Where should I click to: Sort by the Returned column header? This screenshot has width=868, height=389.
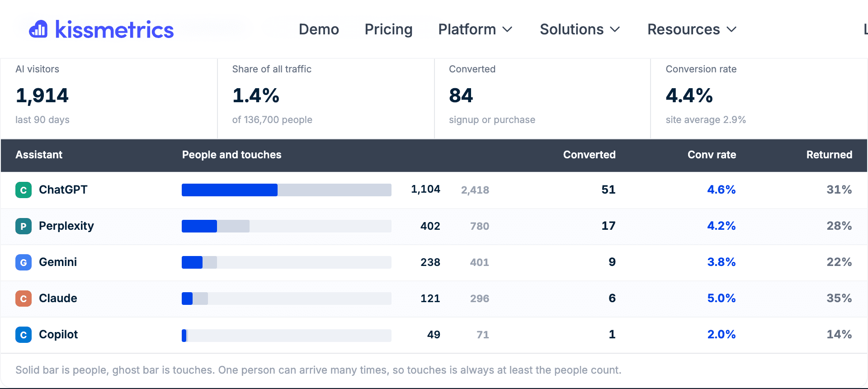(x=829, y=155)
